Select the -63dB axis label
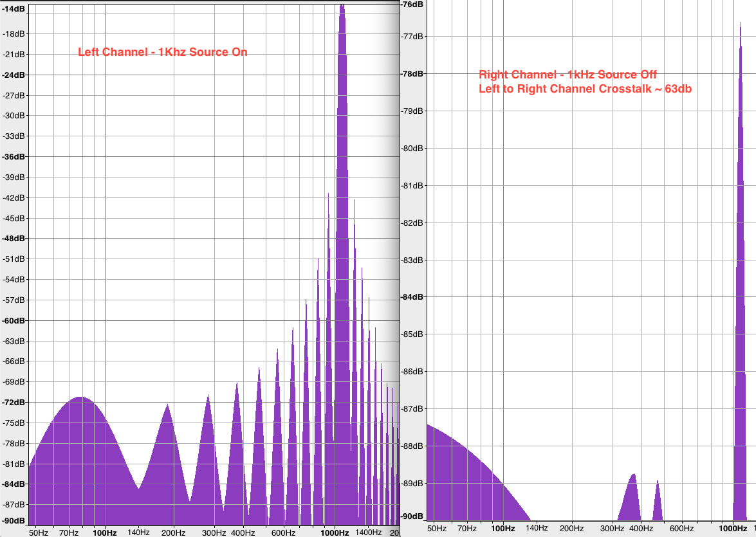The height and width of the screenshot is (537, 756). click(x=14, y=341)
